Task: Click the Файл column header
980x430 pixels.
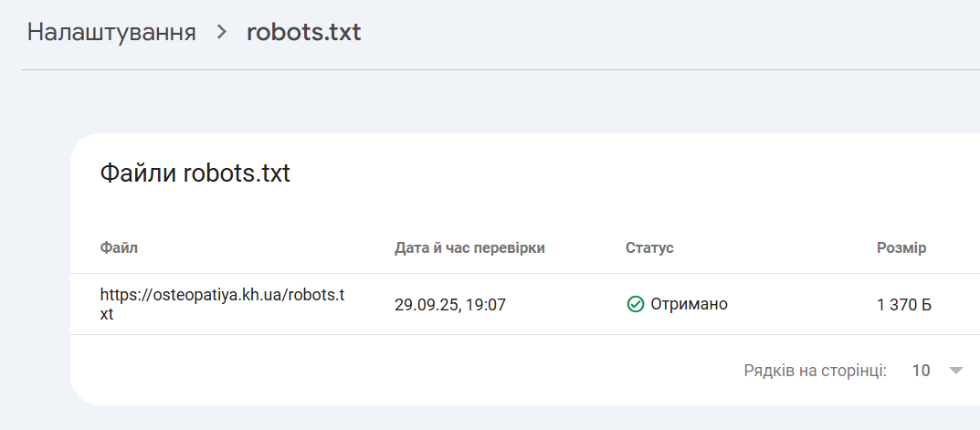Action: pos(119,248)
